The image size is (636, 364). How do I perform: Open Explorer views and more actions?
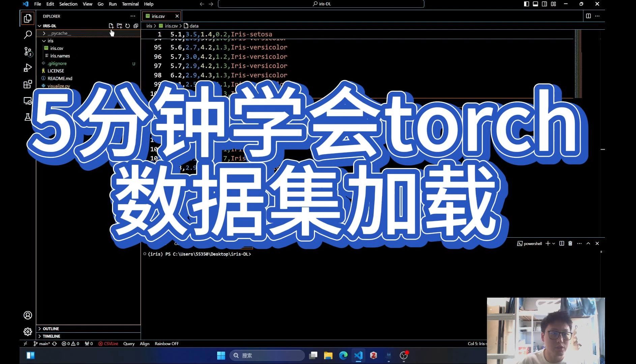(133, 16)
